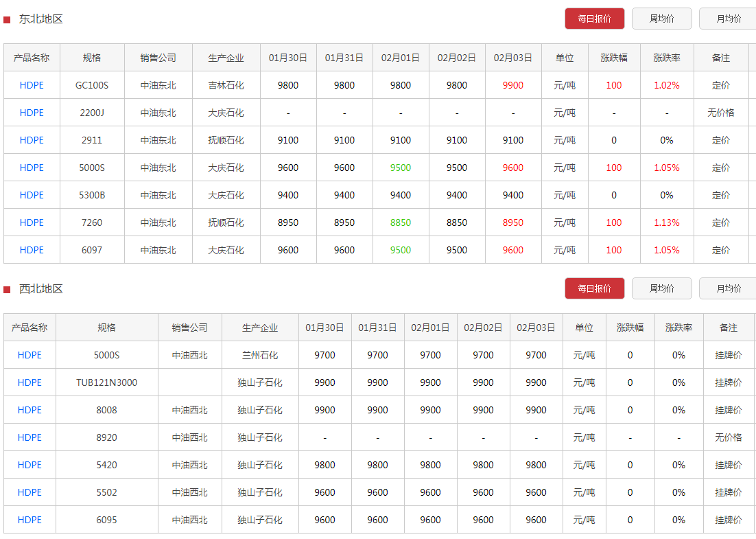Click 8920 specification cell

coord(106,437)
